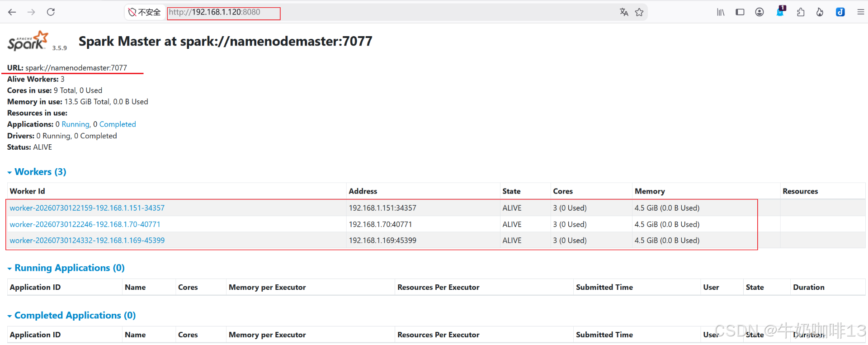Click the "Status: ALIVE" line

29,147
